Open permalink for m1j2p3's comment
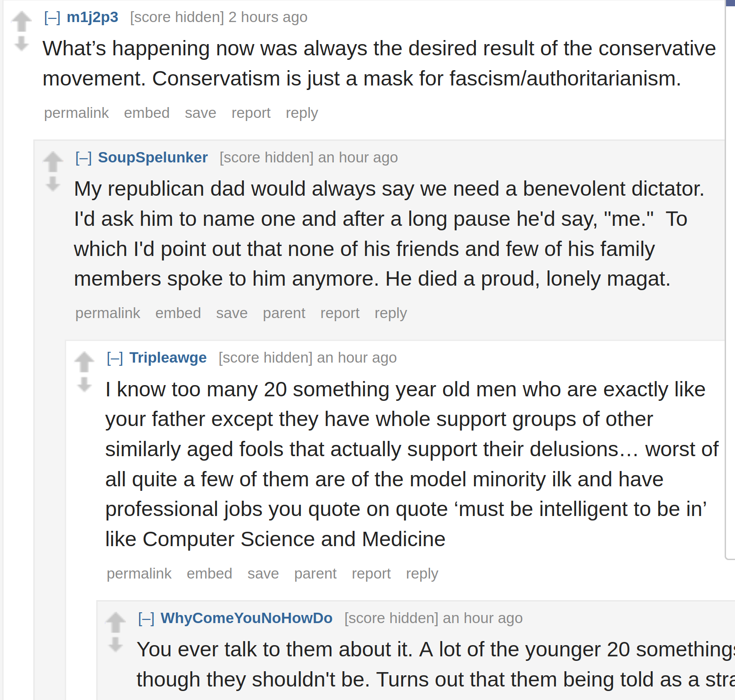735x700 pixels. tap(76, 113)
